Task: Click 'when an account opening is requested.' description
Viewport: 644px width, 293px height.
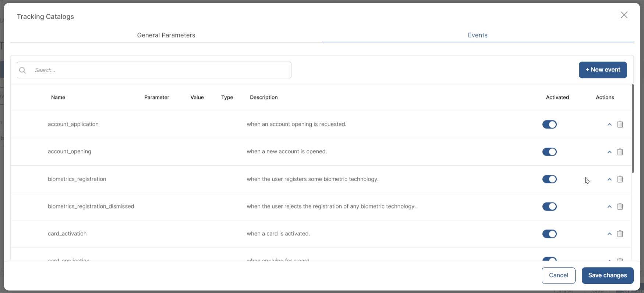Action: coord(297,124)
